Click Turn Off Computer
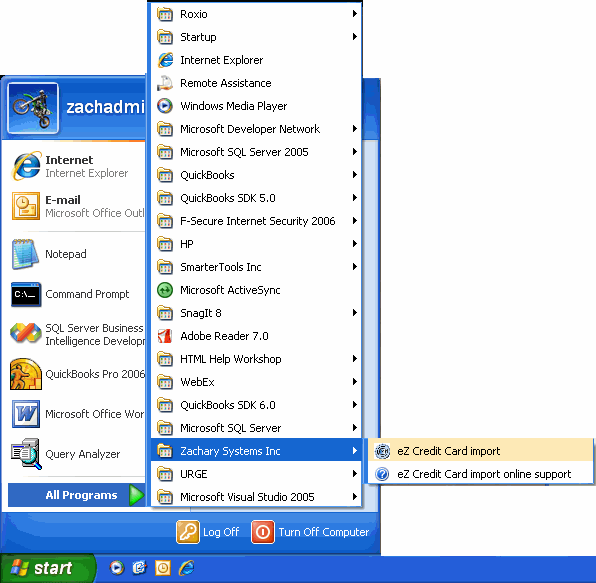The width and height of the screenshot is (596, 583). [310, 532]
